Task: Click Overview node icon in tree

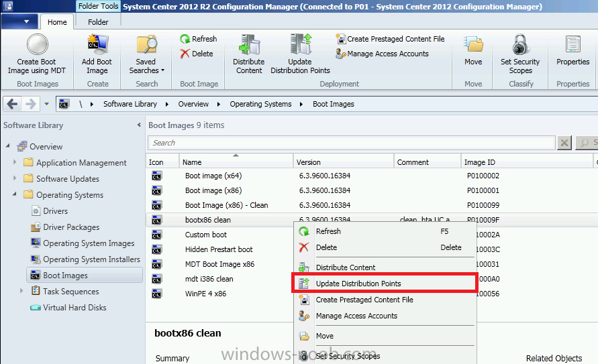Action: (x=22, y=146)
